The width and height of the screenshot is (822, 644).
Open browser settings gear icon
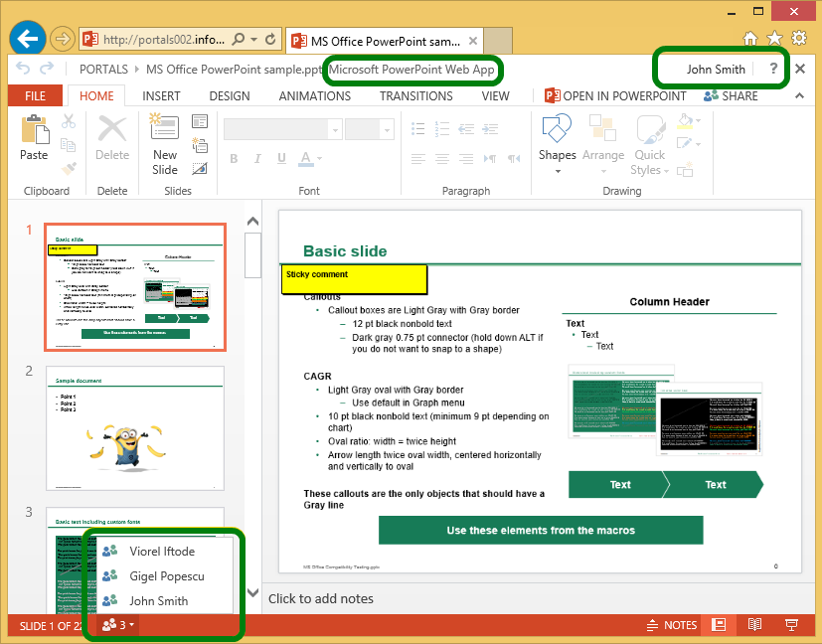pos(799,38)
